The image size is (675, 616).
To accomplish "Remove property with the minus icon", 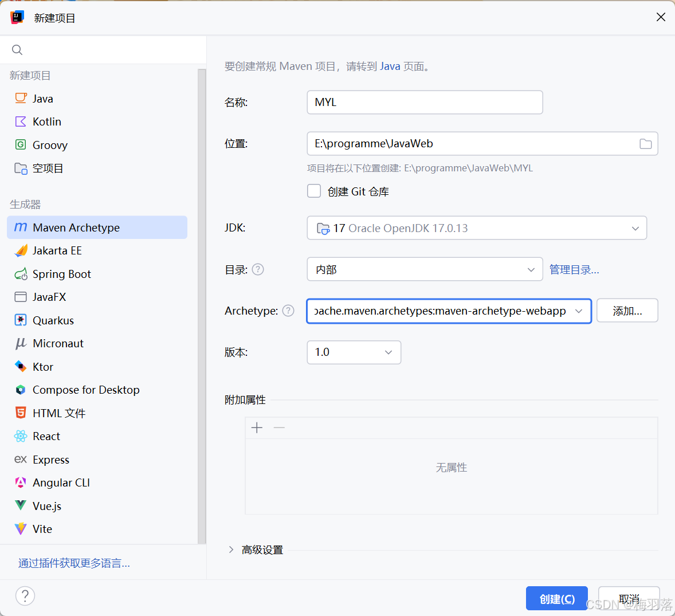I will [280, 428].
